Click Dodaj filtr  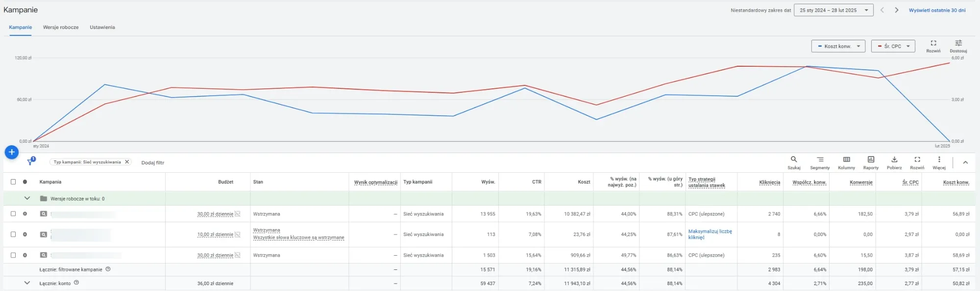point(153,162)
